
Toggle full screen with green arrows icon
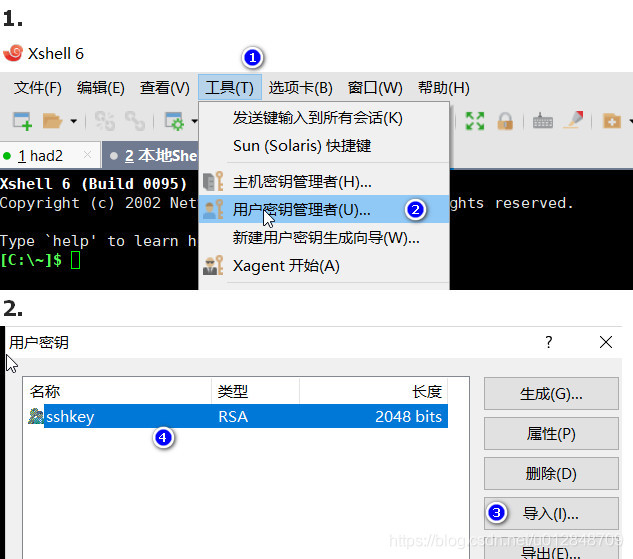click(x=475, y=121)
